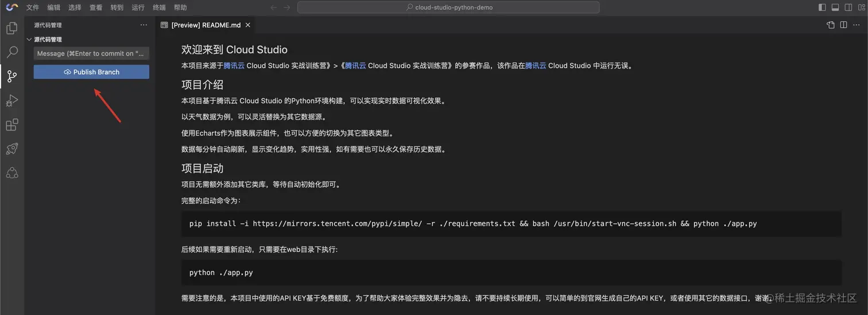Open the collaboration view icon below rocket
Viewport: 868px width, 315px height.
point(12,172)
